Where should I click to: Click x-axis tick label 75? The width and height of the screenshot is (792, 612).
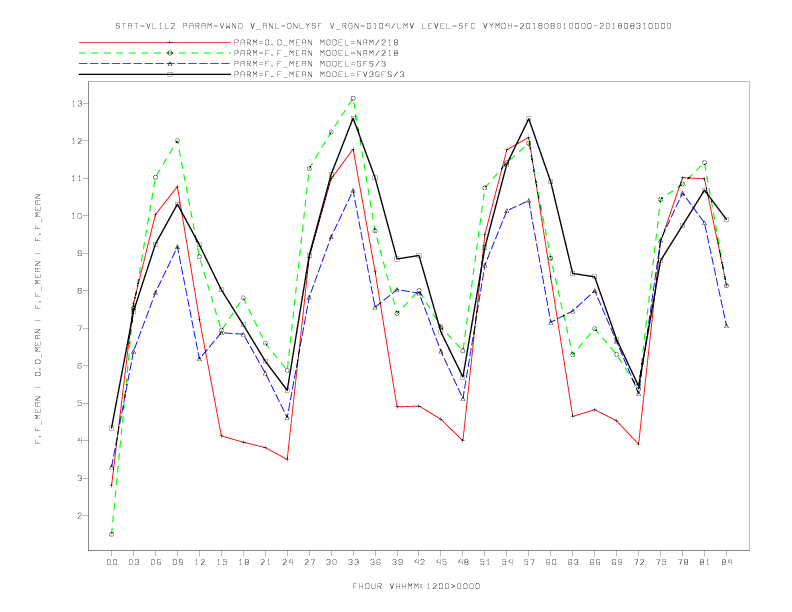point(661,562)
